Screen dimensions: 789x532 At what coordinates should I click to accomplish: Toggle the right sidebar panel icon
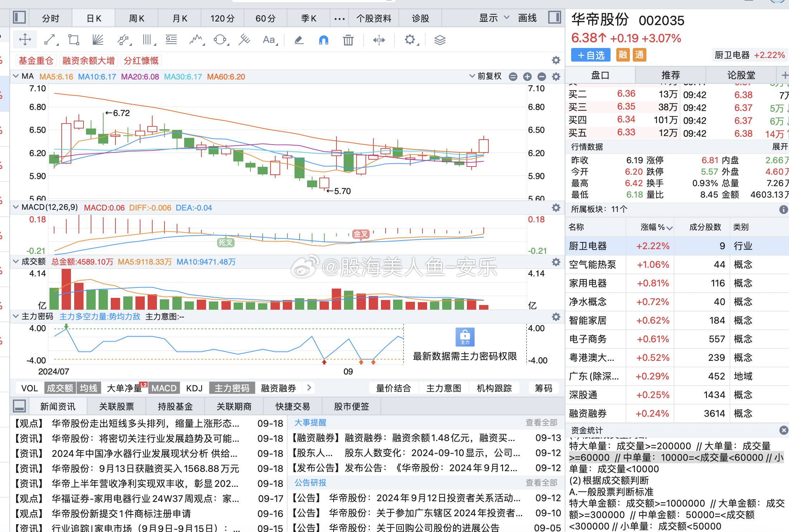(554, 17)
